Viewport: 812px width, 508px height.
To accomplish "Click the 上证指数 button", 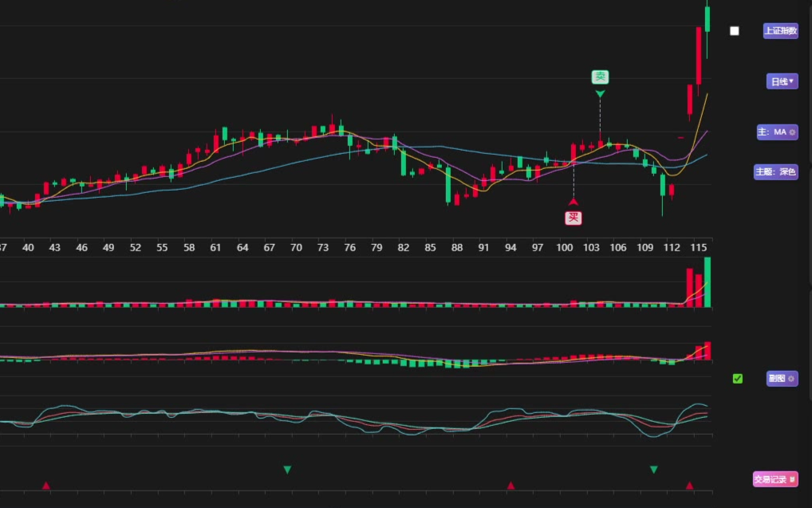I will [x=780, y=31].
